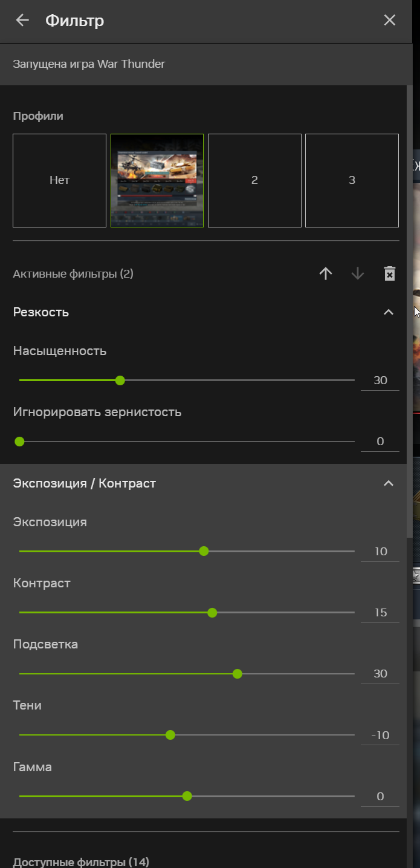The height and width of the screenshot is (868, 420).
Task: Click the panel's vertical scrollbar
Action: pos(410,302)
